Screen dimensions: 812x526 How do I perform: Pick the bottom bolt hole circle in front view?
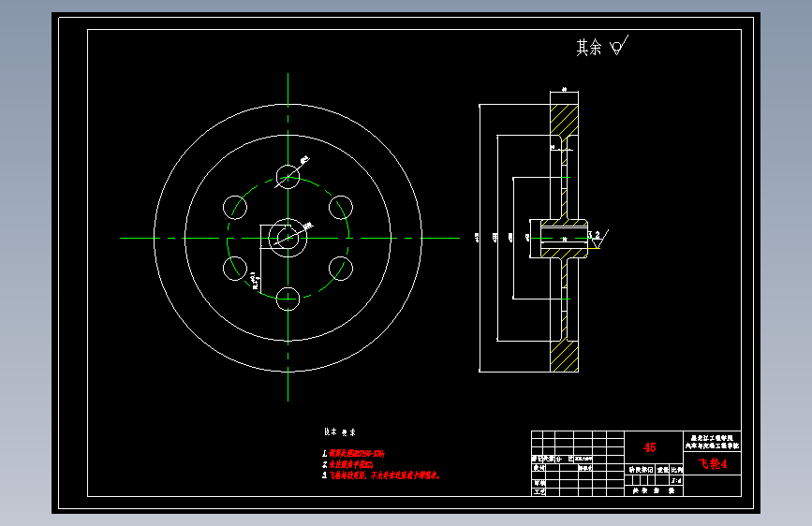pos(288,299)
